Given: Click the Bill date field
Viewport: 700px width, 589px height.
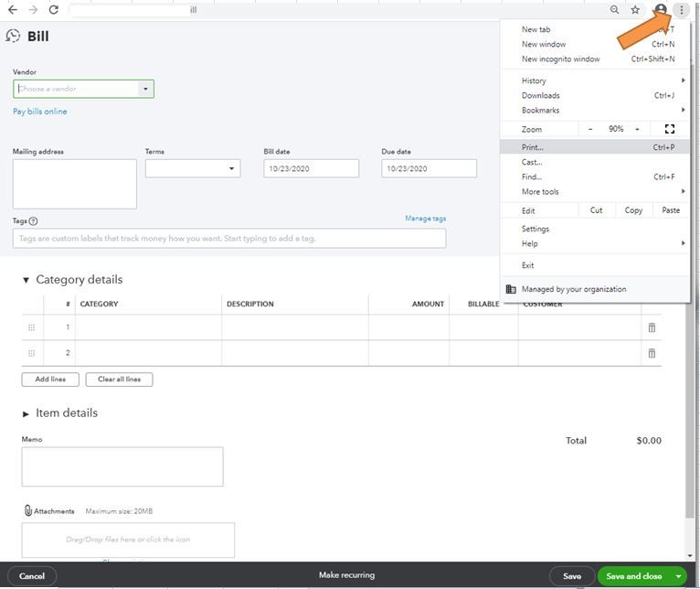Looking at the screenshot, I should point(311,168).
